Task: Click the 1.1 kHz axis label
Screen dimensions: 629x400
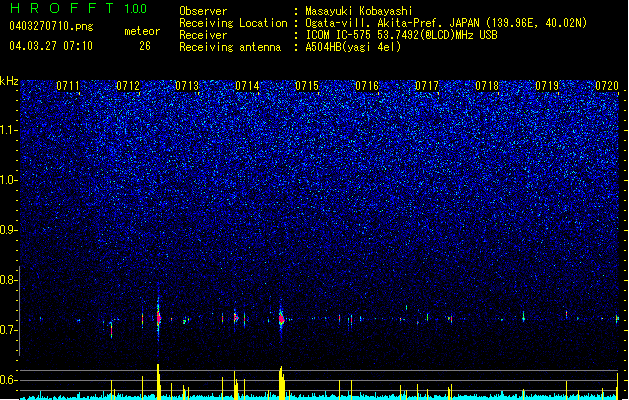Action: 9,130
